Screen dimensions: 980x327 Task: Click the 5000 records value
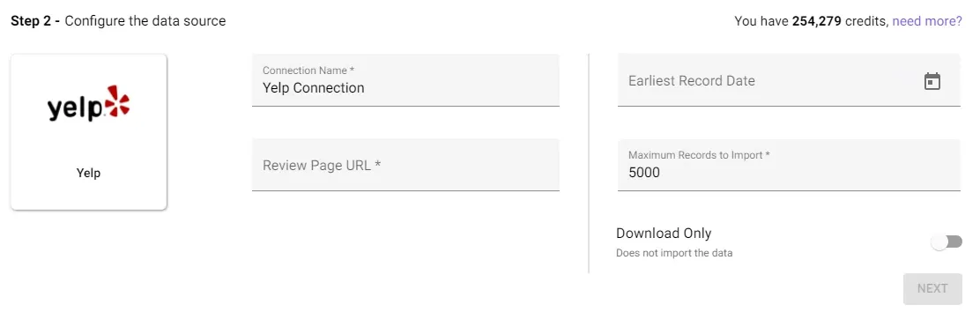[643, 172]
